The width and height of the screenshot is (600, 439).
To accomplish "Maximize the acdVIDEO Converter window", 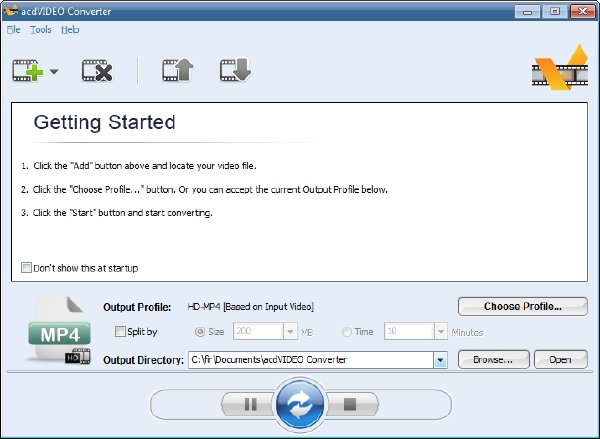I will pos(555,11).
